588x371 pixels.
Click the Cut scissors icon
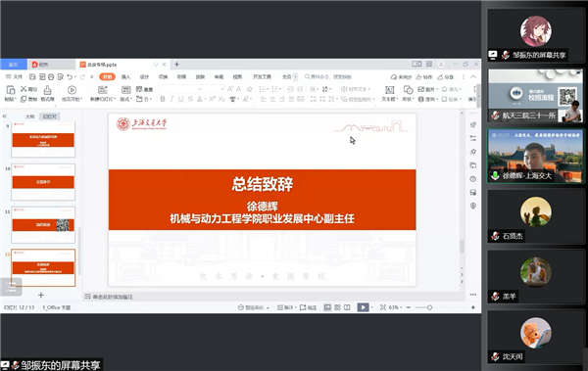click(24, 89)
